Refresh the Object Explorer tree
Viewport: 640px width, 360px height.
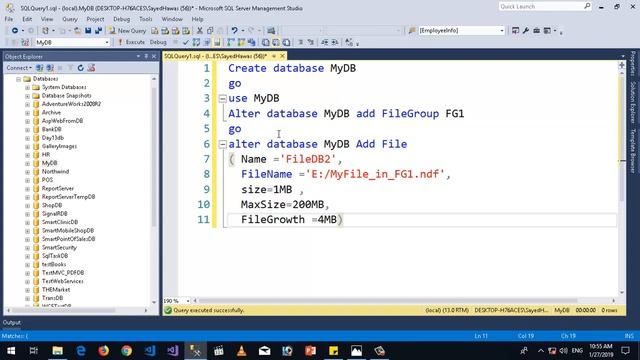tap(80, 68)
